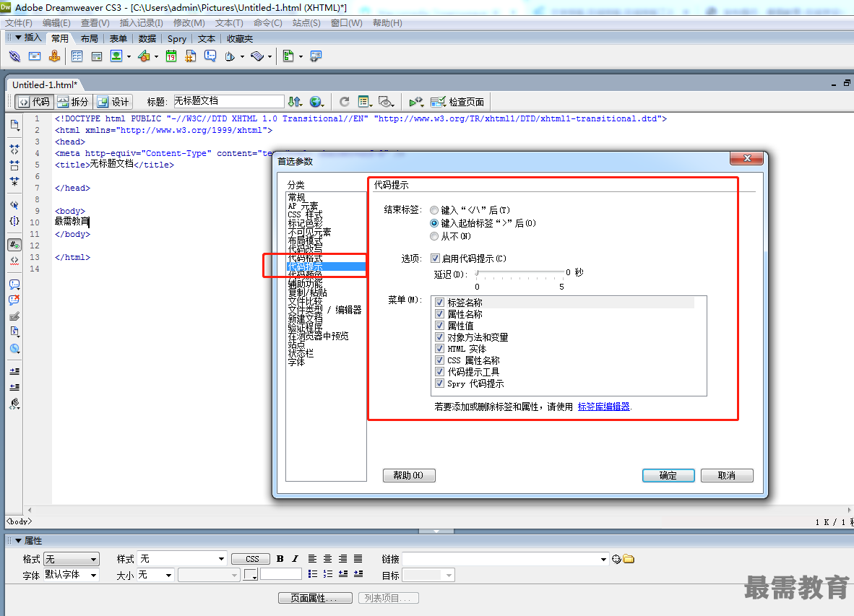The width and height of the screenshot is (854, 616).
Task: Open the 修改(M) menu
Action: click(189, 23)
